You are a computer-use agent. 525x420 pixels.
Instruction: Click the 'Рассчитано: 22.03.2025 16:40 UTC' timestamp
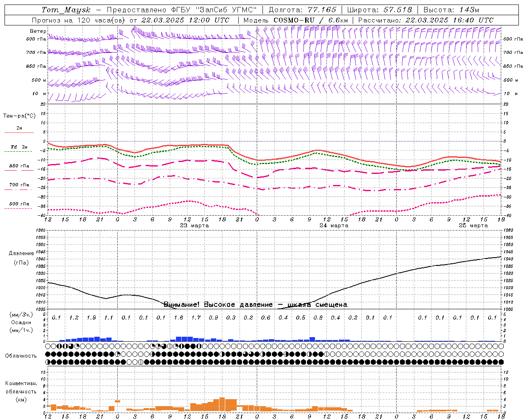426,20
